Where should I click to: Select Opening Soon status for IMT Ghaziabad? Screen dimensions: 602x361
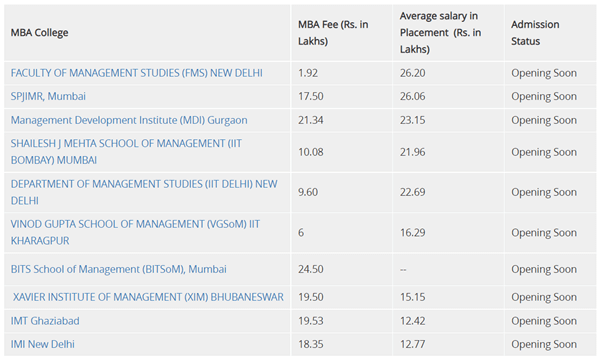coord(544,321)
